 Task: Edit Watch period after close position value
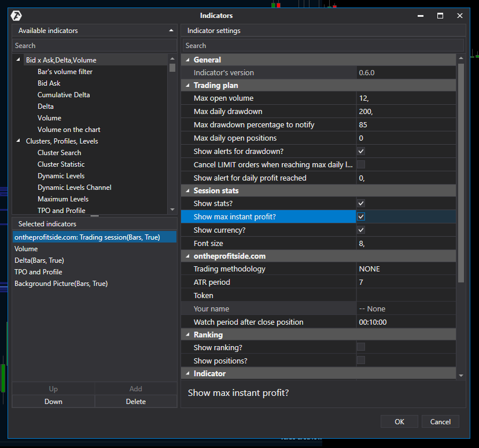pos(406,322)
